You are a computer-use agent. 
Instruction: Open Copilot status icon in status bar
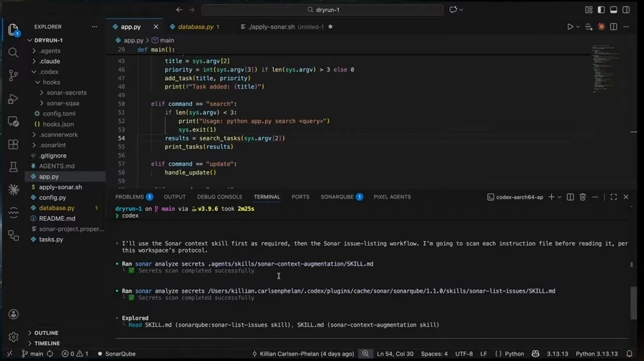point(535,354)
